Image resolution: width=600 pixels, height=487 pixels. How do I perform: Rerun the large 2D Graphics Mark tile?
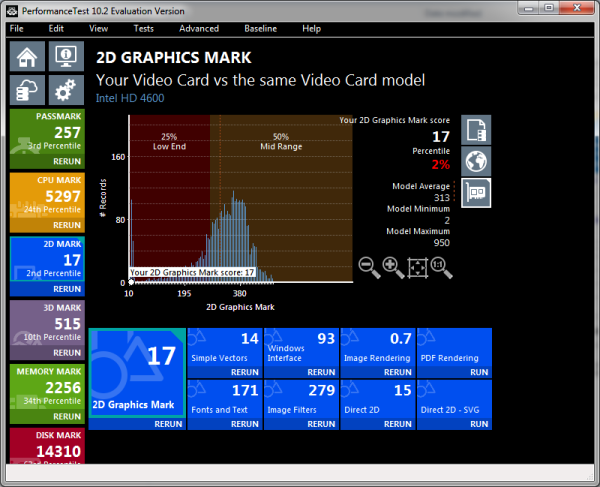[168, 424]
